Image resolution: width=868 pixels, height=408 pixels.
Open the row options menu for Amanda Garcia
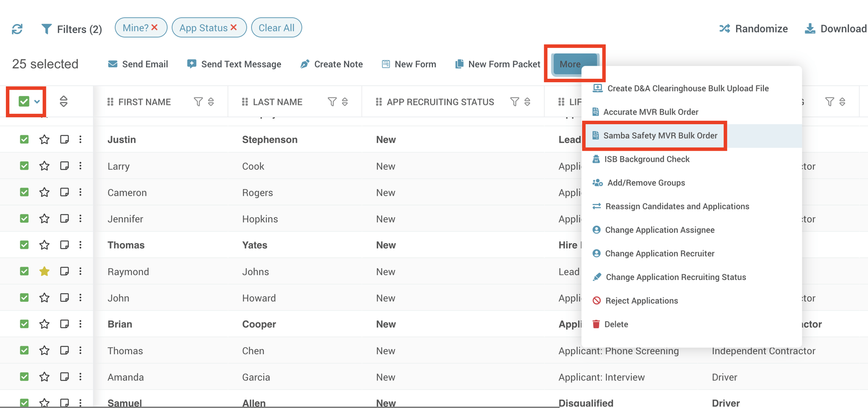click(x=80, y=376)
